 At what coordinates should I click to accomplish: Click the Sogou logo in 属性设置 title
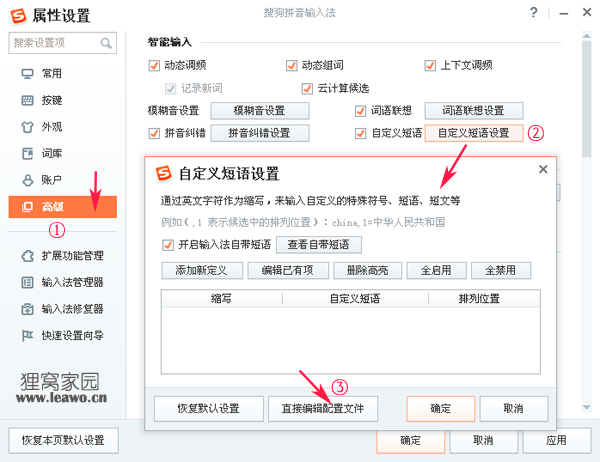pyautogui.click(x=18, y=16)
